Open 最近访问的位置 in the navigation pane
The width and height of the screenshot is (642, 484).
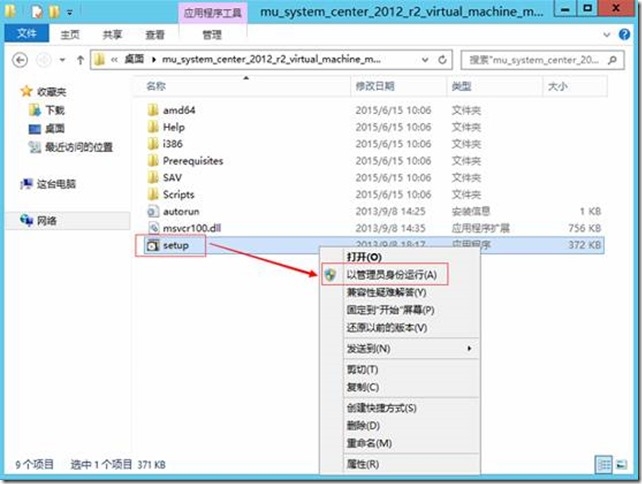pos(79,147)
